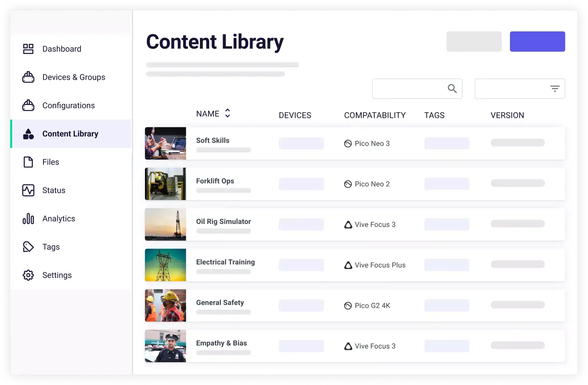Select the Files document icon
The width and height of the screenshot is (588, 385).
(28, 162)
